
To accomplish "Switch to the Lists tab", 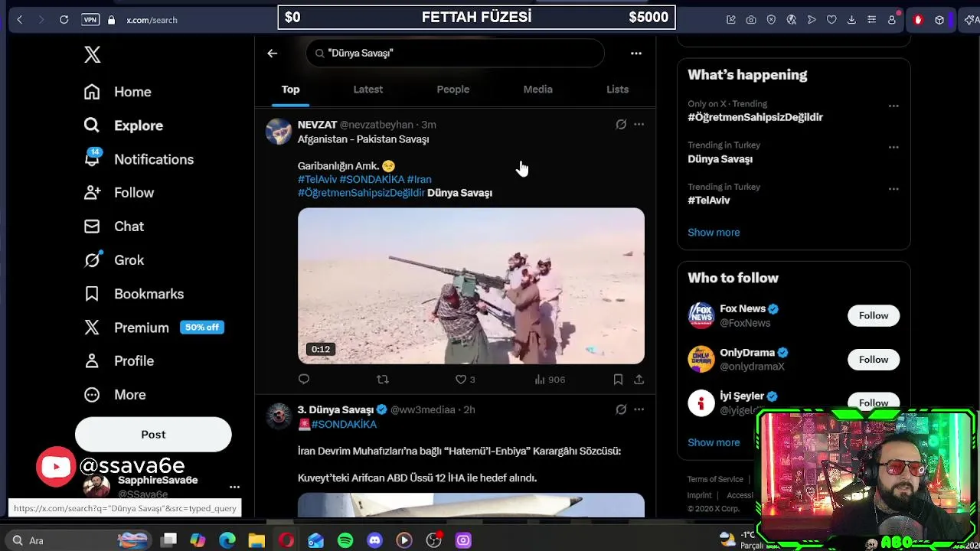I will click(x=617, y=90).
